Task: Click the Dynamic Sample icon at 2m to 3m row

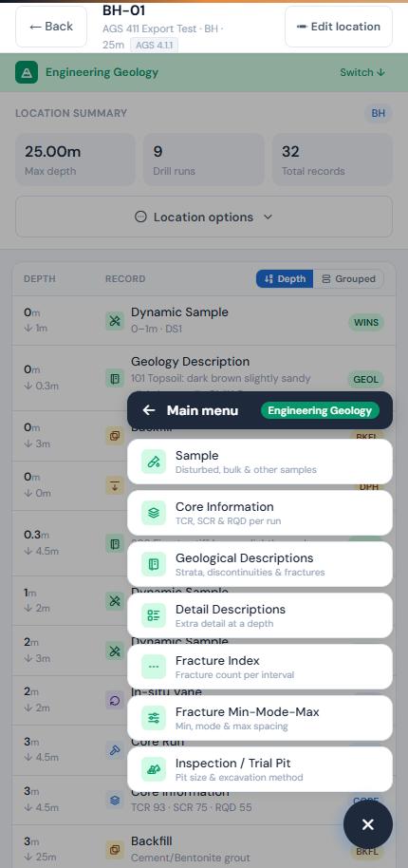Action: [x=115, y=651]
